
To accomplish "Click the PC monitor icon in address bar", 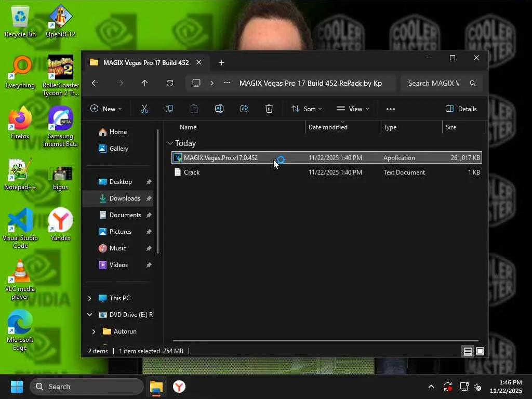I will click(196, 83).
